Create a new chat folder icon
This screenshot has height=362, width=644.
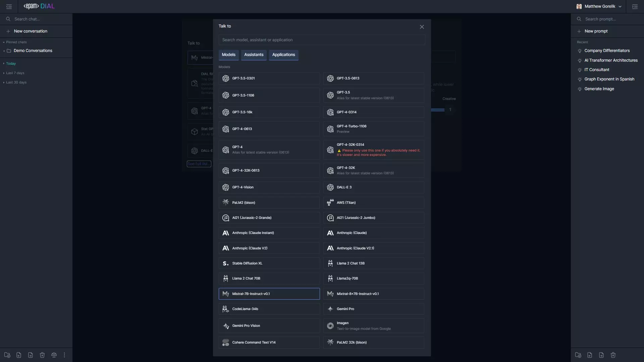coord(7,355)
